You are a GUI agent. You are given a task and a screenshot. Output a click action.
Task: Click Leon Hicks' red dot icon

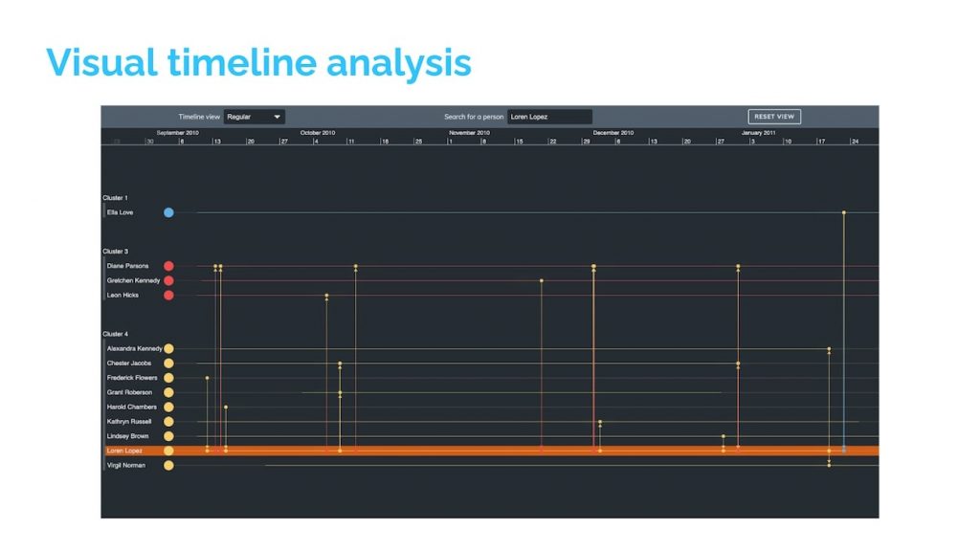coord(168,295)
